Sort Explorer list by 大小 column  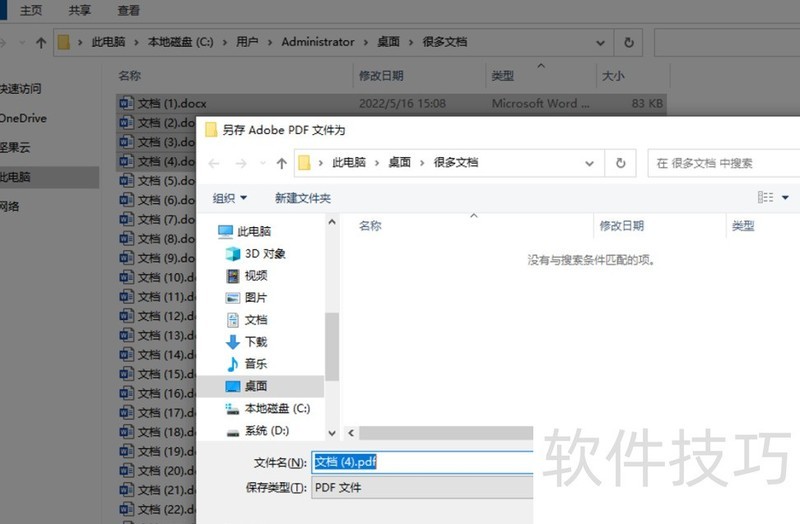(613, 76)
